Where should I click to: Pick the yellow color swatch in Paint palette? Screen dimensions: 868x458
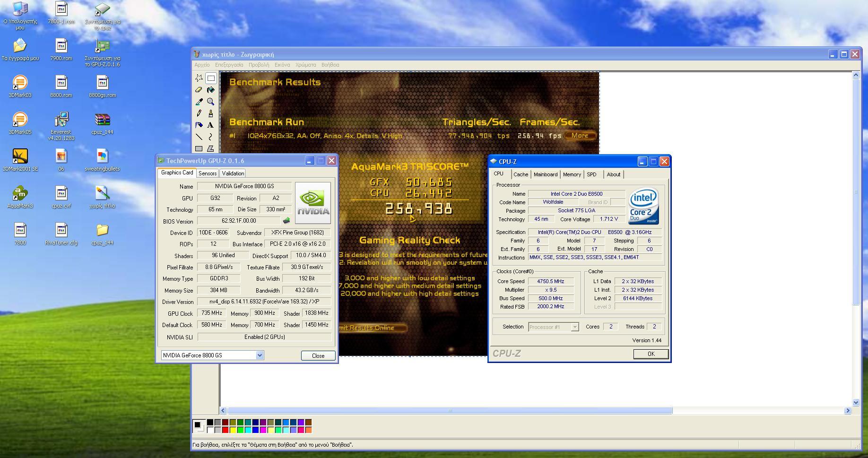pos(233,430)
